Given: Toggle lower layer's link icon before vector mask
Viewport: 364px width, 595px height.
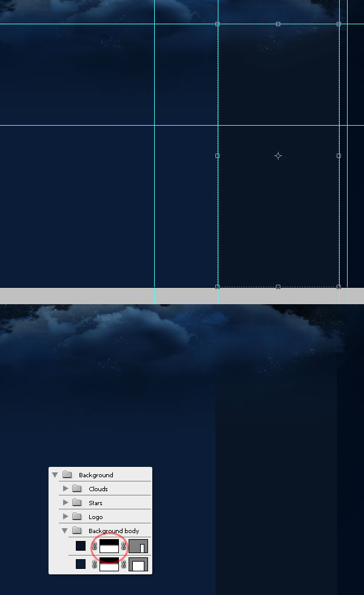Looking at the screenshot, I should click(x=124, y=564).
